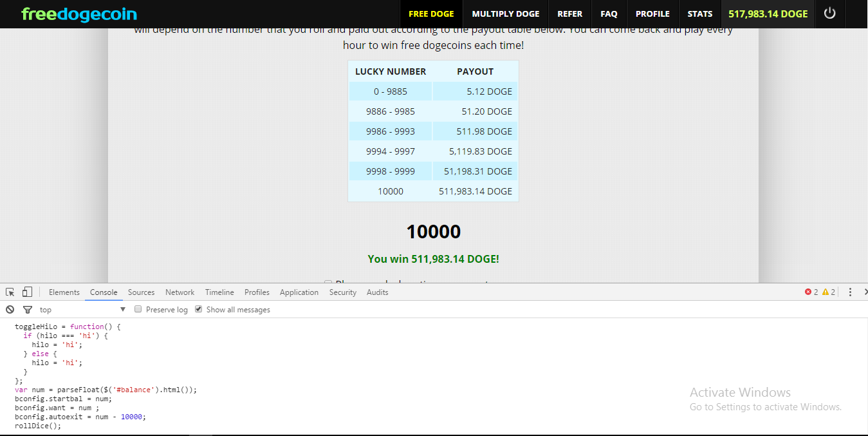868x436 pixels.
Task: Open the Security tab
Action: 343,292
